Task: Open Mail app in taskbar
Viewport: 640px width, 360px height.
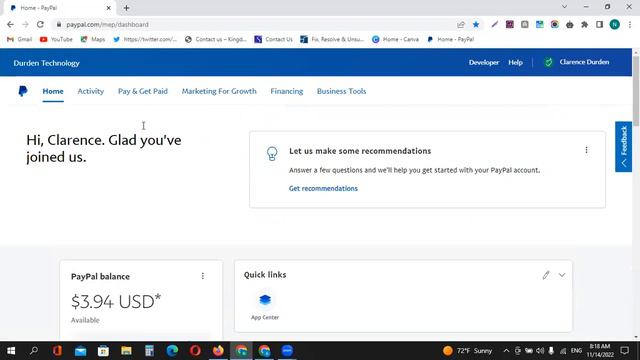Action: [x=80, y=351]
